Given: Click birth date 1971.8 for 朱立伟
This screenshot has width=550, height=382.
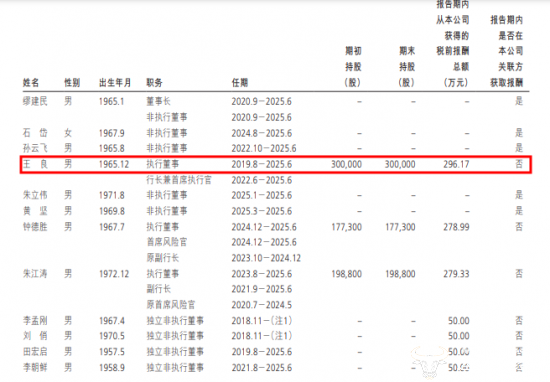Looking at the screenshot, I should pyautogui.click(x=112, y=195).
